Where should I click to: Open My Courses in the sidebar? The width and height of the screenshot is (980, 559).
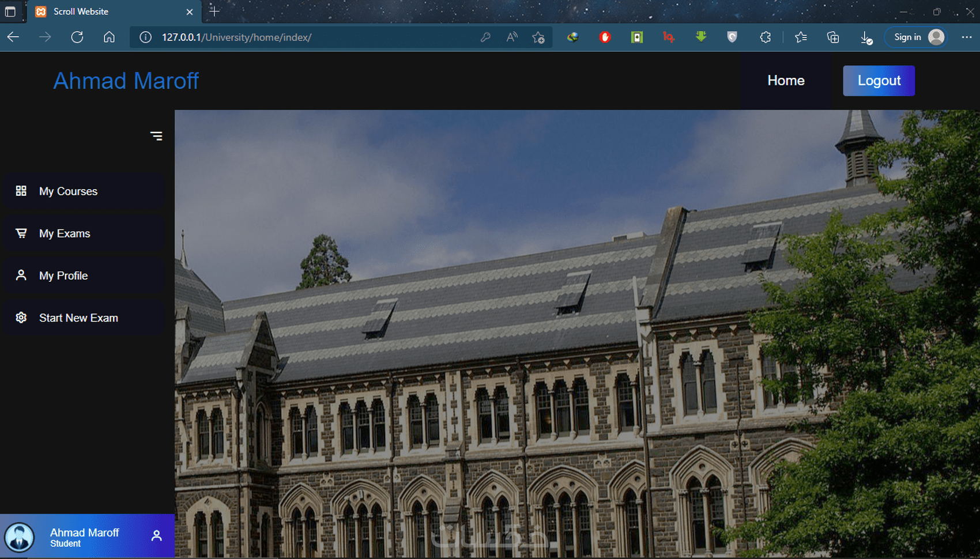pyautogui.click(x=83, y=191)
